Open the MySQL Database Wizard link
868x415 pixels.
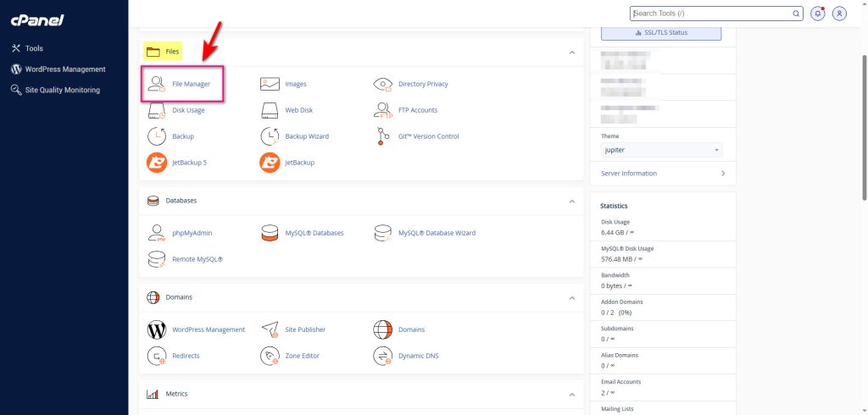tap(437, 233)
